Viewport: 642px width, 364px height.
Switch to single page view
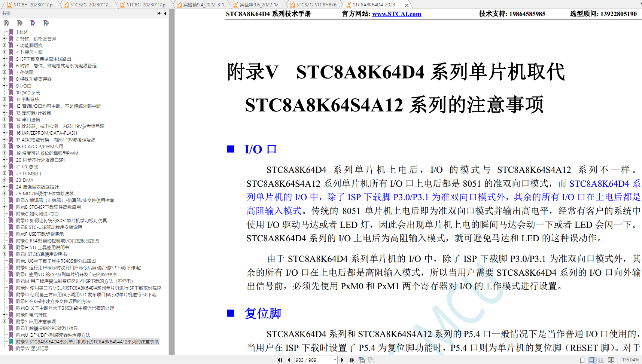coord(582,360)
